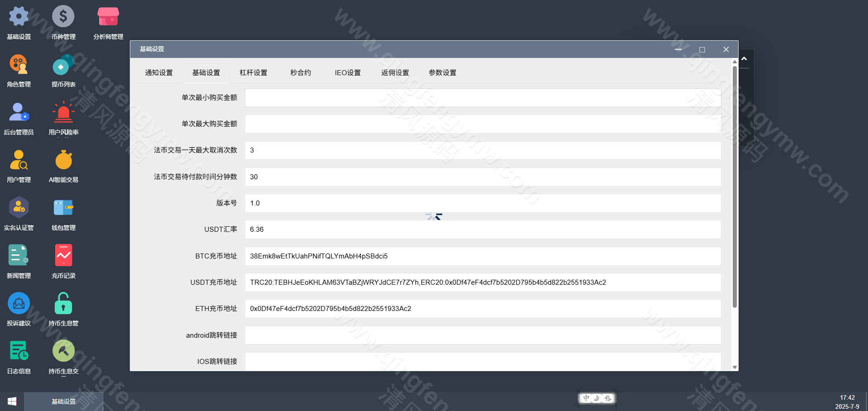
Task: Click the USDT充币地址 input field
Action: click(483, 282)
